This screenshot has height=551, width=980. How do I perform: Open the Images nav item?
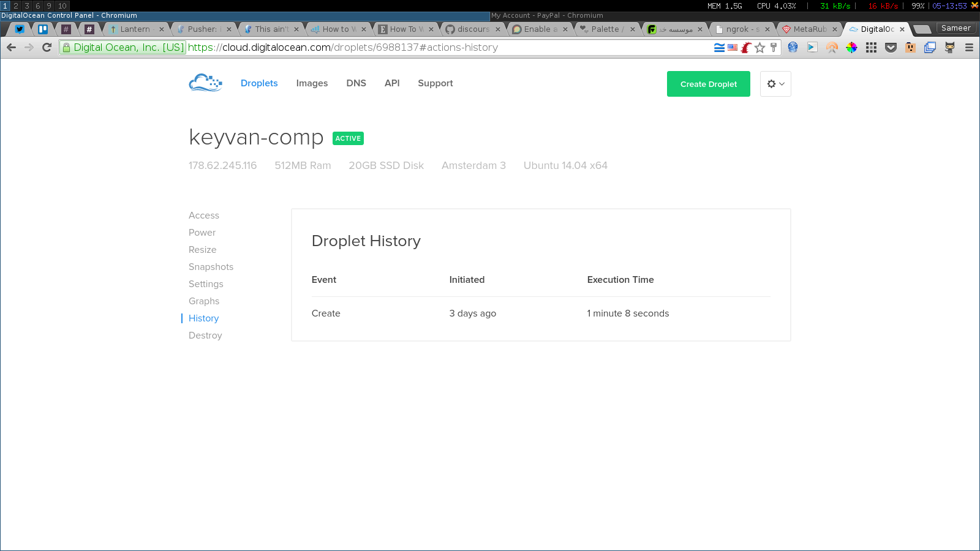[x=312, y=83]
